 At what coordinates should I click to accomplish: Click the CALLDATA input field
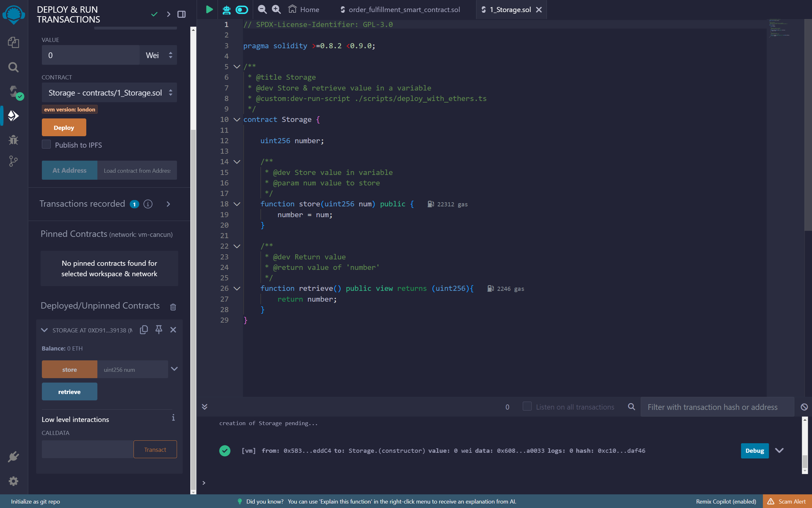[88, 449]
